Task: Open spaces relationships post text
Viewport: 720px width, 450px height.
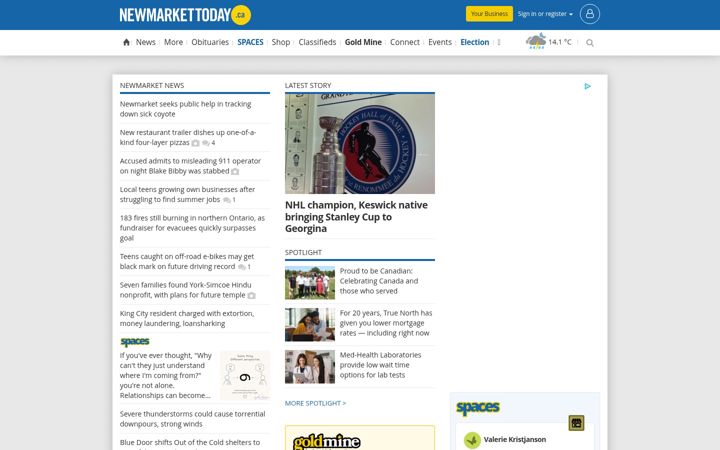Action: (x=166, y=375)
